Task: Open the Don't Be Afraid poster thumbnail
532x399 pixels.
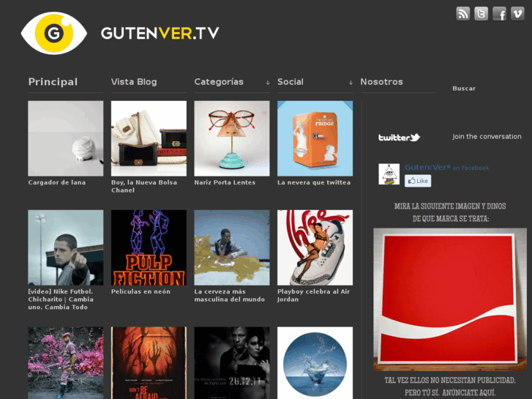Action: [149, 362]
